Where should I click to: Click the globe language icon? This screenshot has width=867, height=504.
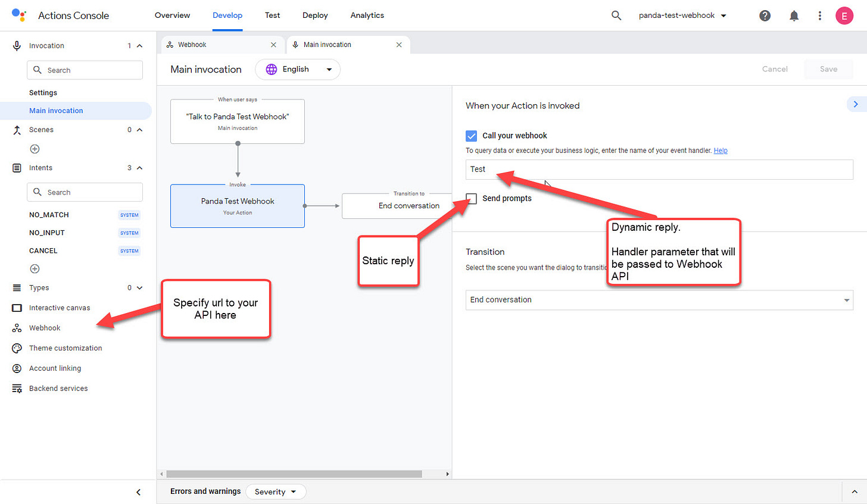click(272, 69)
